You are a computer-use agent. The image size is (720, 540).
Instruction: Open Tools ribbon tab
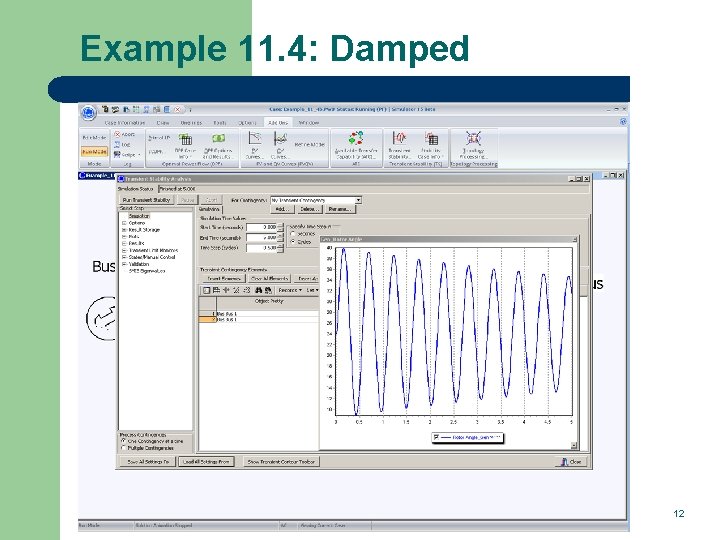pos(220,123)
